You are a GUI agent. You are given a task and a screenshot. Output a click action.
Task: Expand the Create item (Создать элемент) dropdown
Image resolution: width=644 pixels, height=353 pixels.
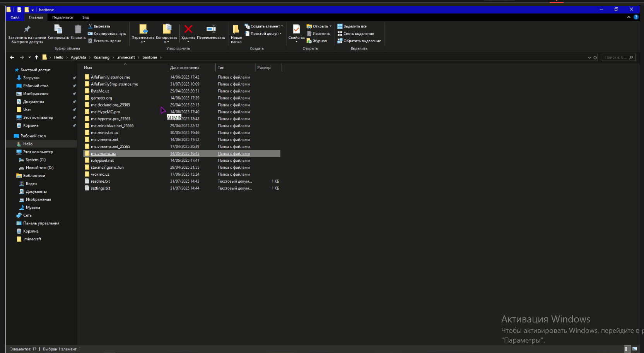point(265,26)
